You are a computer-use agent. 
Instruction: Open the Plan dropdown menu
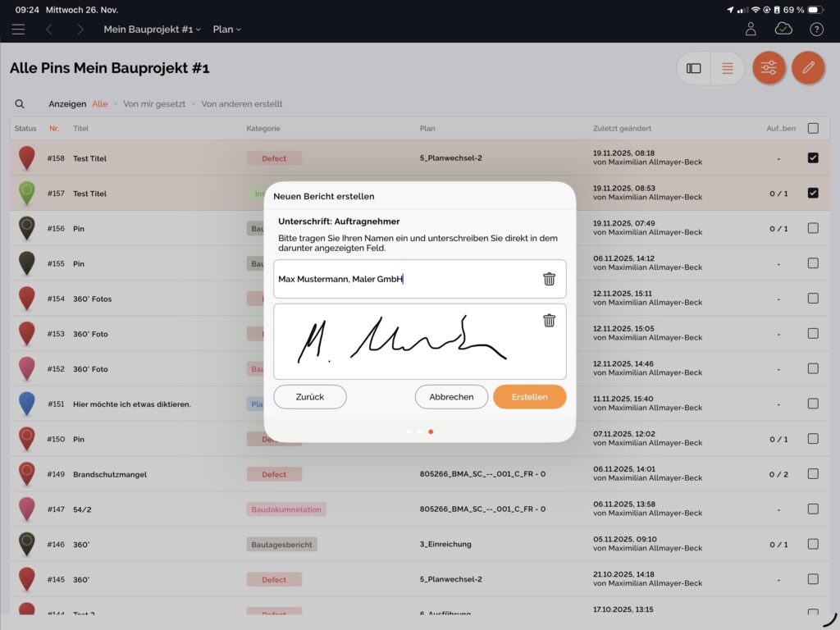(226, 30)
